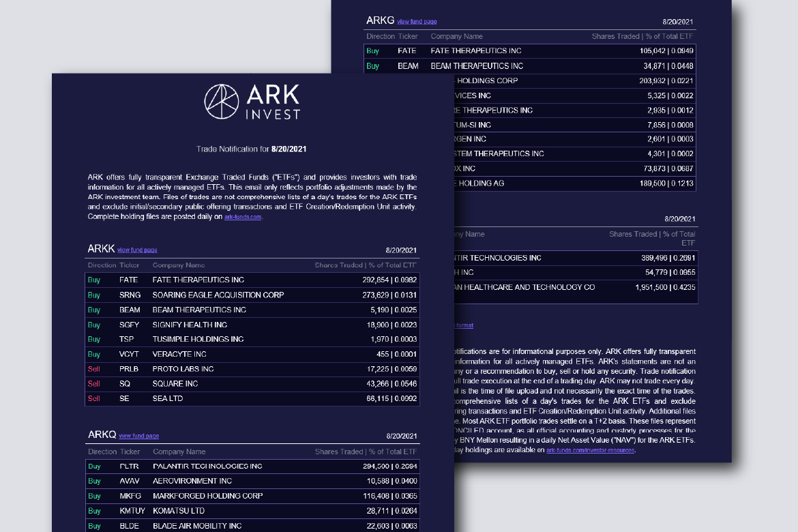Click ARKG 'Company Name' column header
The height and width of the screenshot is (532, 798).
pyautogui.click(x=456, y=37)
